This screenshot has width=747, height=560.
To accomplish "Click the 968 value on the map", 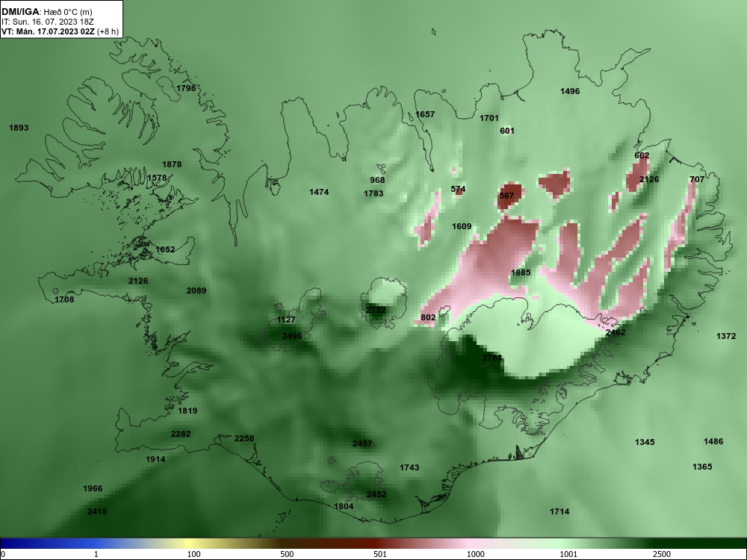I will (376, 180).
